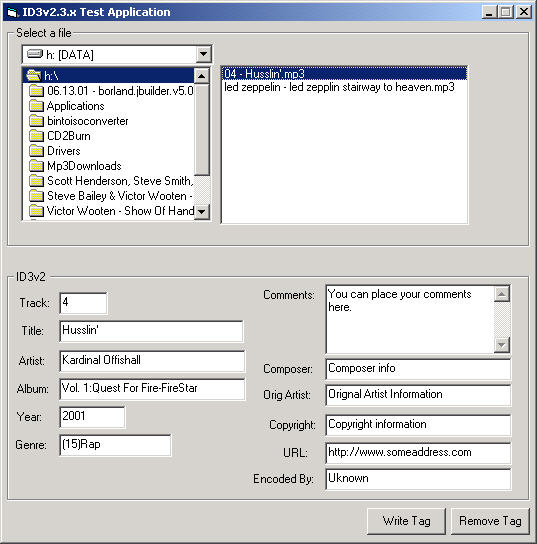Click the Remove Tag button
The image size is (537, 544).
click(x=490, y=521)
